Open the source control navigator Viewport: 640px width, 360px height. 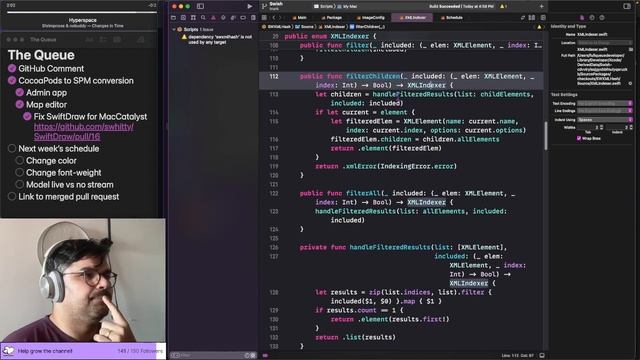coord(183,18)
